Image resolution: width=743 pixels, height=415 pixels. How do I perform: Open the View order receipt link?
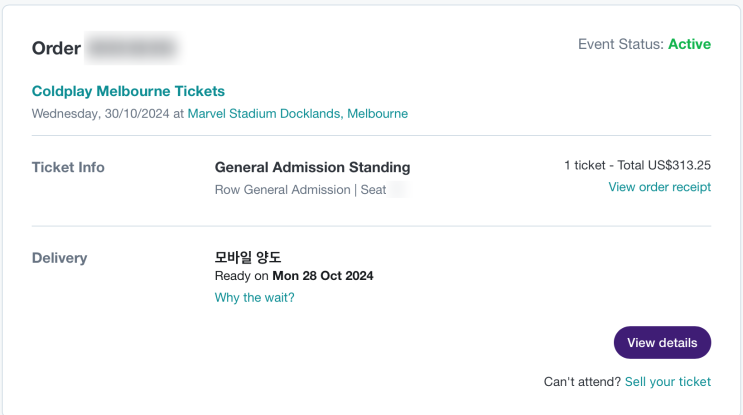coord(659,187)
